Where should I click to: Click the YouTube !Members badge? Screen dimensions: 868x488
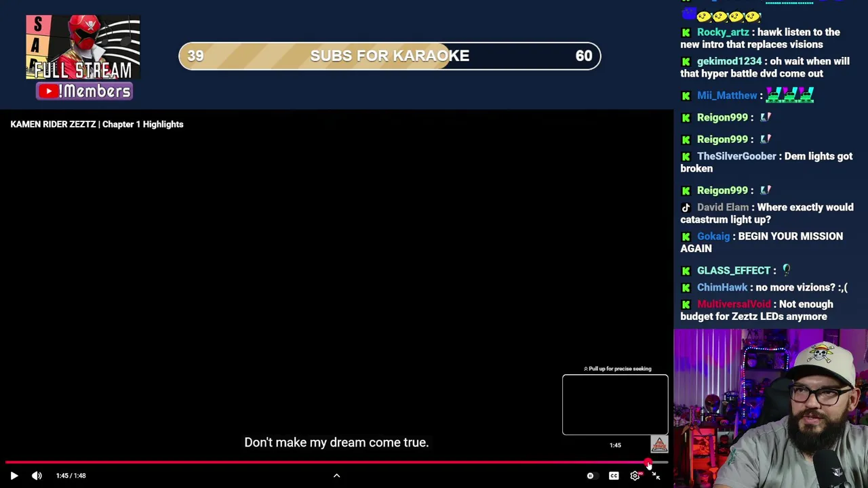84,91
